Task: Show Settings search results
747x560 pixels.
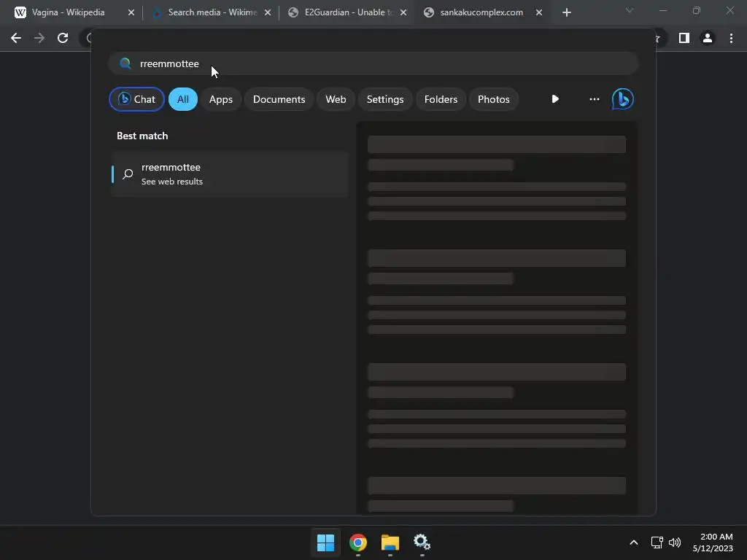Action: [385, 99]
